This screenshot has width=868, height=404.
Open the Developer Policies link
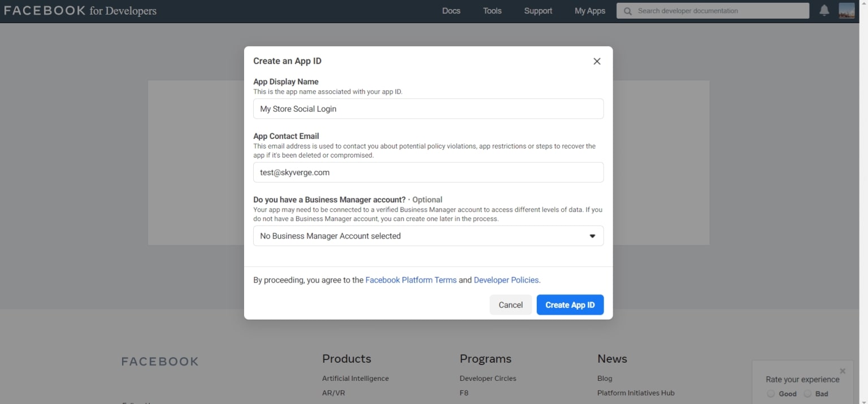(506, 280)
